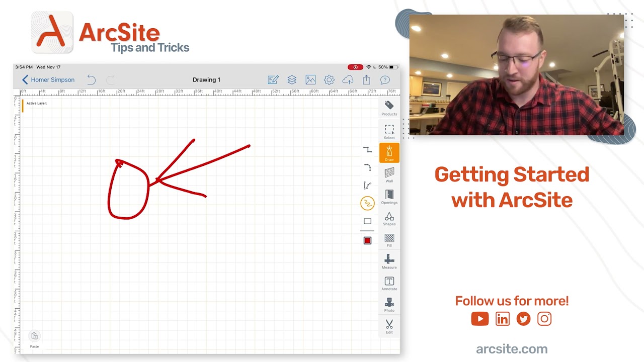Open the Wall tool
Viewport: 644px width, 362px height.
point(389,175)
